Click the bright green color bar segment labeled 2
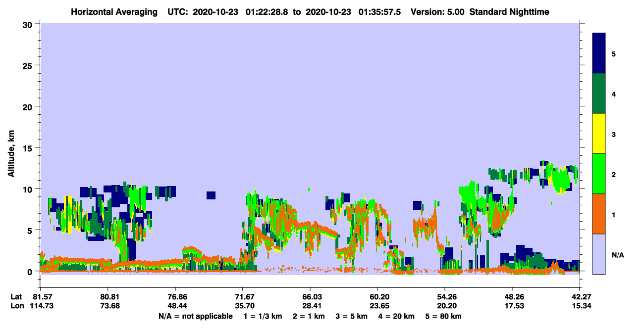 click(599, 174)
